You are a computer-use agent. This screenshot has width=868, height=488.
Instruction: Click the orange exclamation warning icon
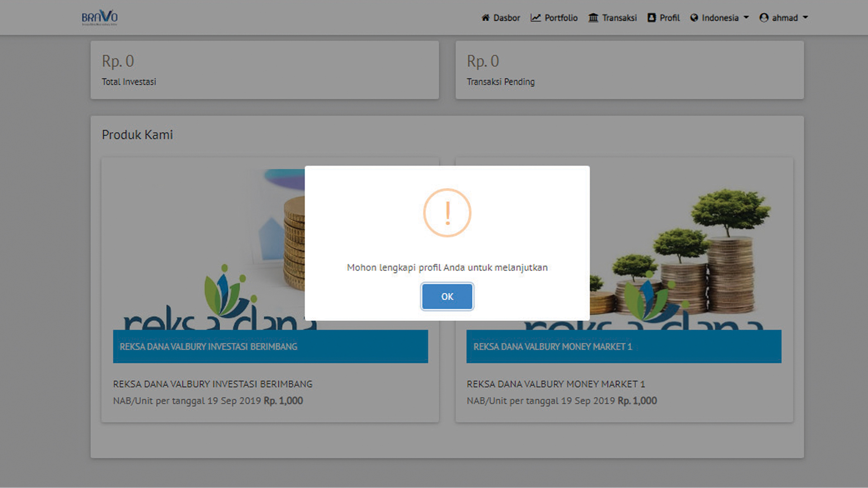click(447, 213)
